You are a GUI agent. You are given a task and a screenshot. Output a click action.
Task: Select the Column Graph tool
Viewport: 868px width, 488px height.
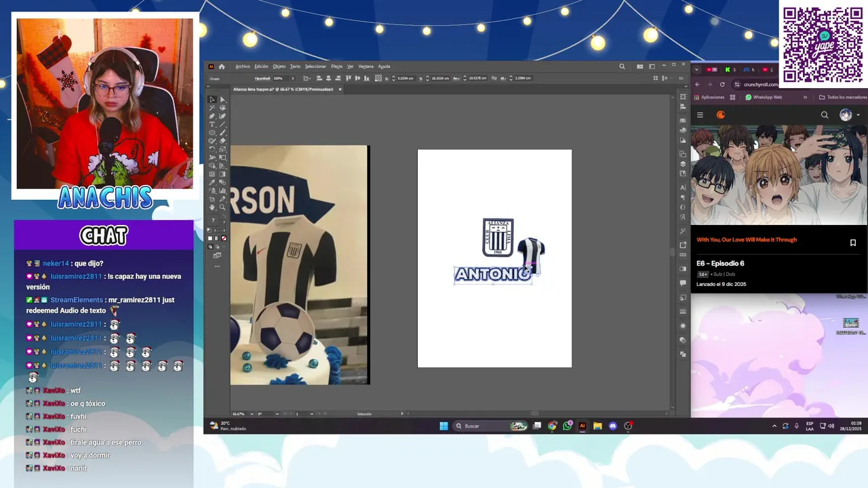222,190
